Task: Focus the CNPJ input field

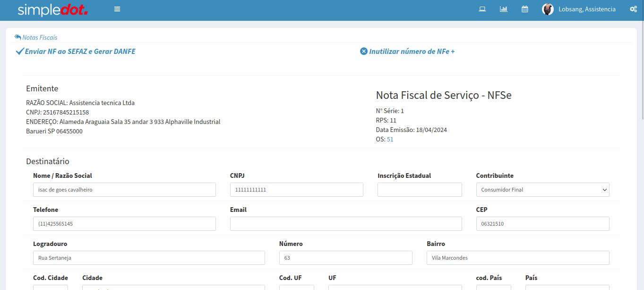Action: point(296,190)
